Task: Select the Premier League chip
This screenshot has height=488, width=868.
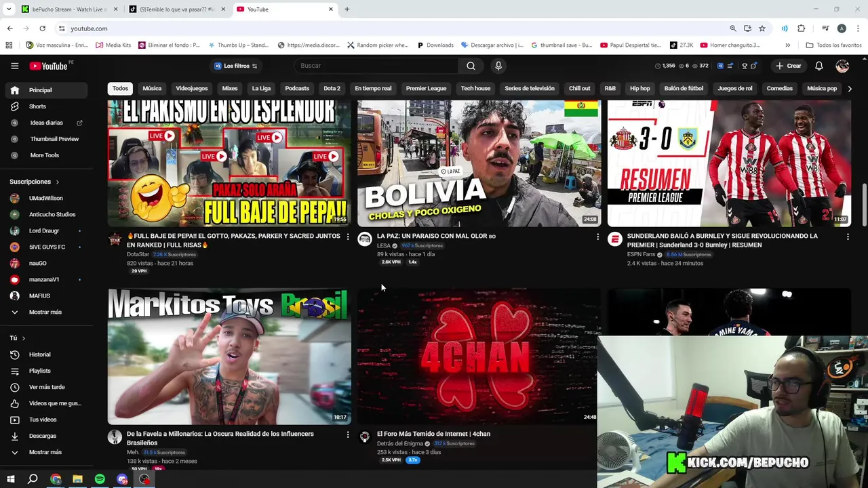Action: pyautogui.click(x=426, y=88)
